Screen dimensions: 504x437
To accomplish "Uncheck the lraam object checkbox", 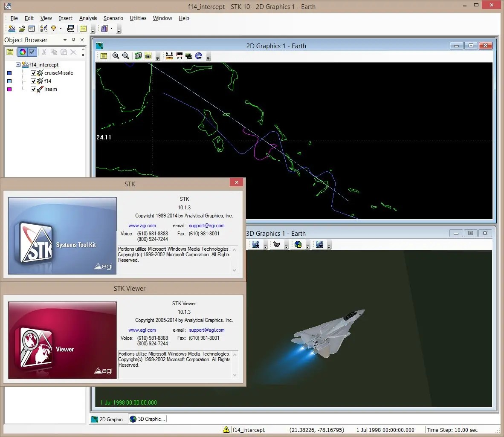I will (33, 90).
